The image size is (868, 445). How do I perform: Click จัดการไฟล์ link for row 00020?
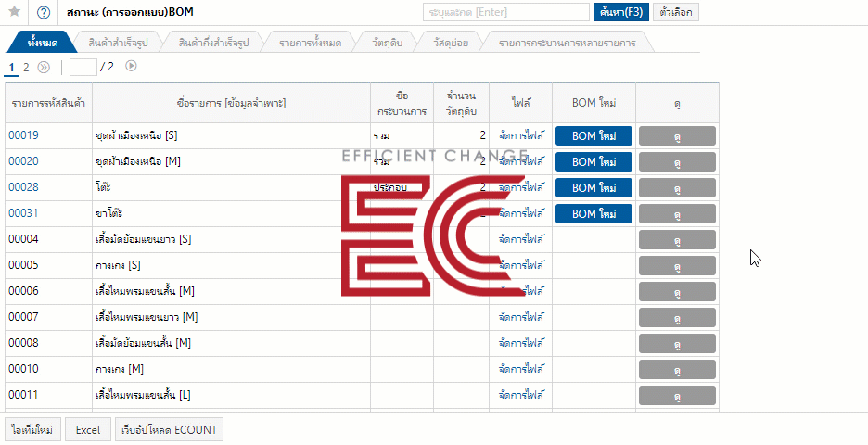[x=521, y=161]
